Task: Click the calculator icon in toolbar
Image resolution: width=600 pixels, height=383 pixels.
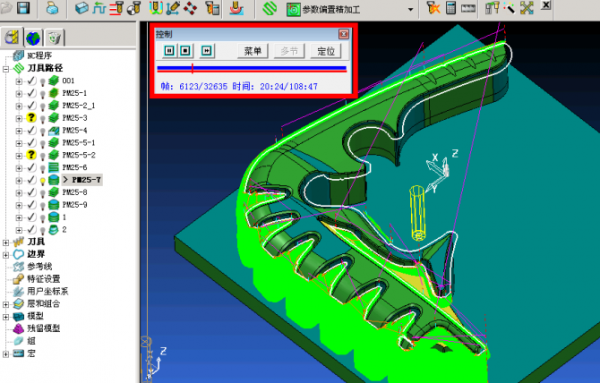Action: point(451,8)
